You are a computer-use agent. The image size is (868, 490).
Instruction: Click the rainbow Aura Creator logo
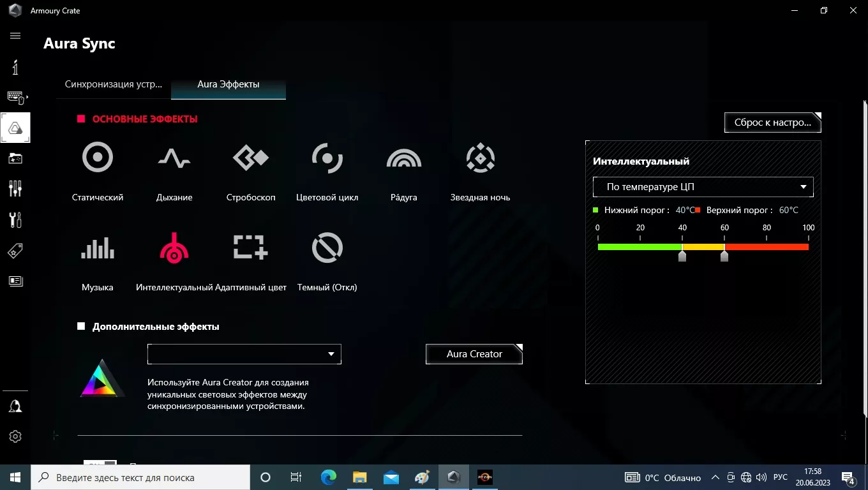102,379
